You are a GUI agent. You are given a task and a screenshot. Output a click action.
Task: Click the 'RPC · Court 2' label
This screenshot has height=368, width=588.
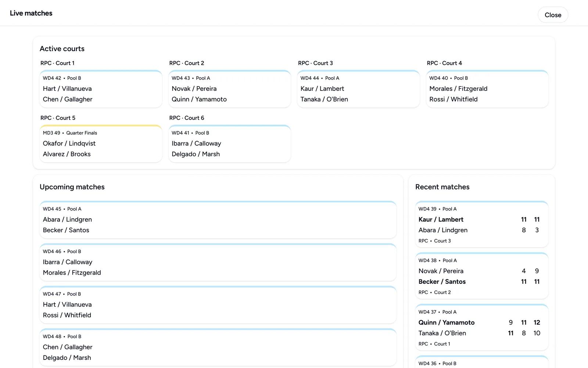pyautogui.click(x=187, y=63)
